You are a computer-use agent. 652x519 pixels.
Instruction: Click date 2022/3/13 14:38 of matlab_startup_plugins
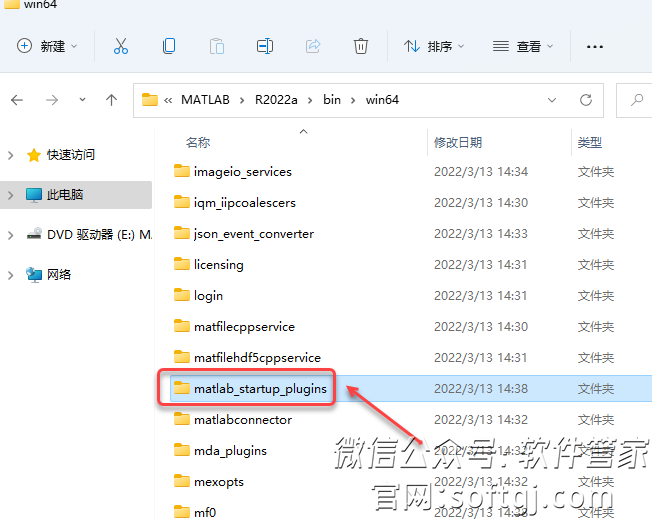[x=481, y=388]
